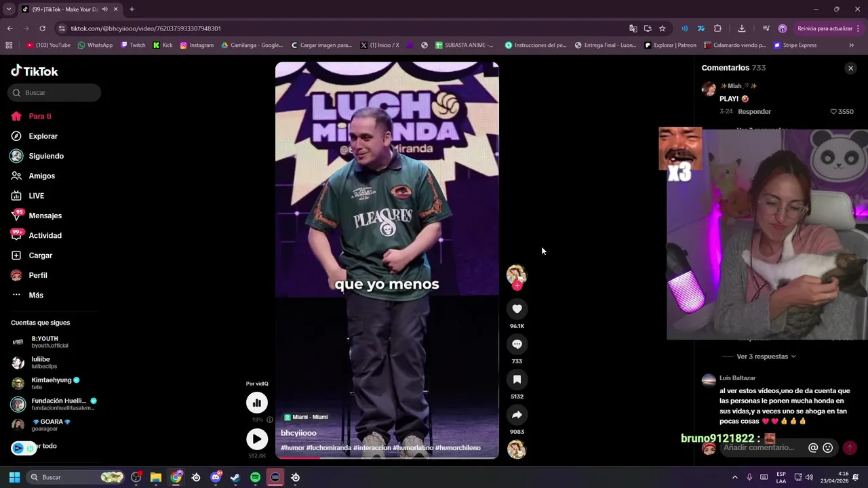Viewport: 868px width, 488px height.
Task: Go back in browser history
Action: (x=9, y=28)
